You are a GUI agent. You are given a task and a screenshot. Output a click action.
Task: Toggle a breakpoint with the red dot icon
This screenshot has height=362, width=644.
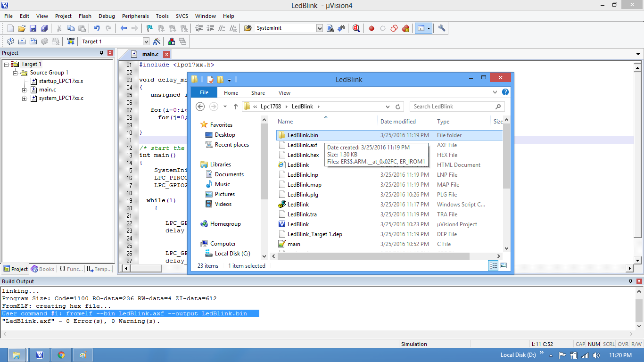(x=372, y=28)
